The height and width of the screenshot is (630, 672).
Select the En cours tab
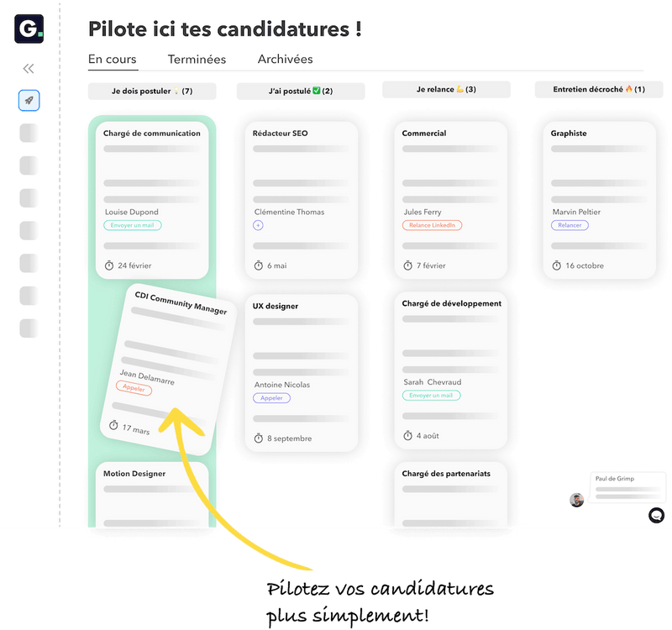(x=113, y=60)
